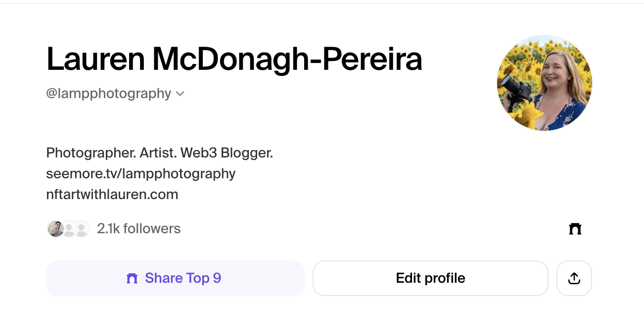Image resolution: width=644 pixels, height=309 pixels.
Task: Click the second grey follower avatar
Action: [69, 229]
